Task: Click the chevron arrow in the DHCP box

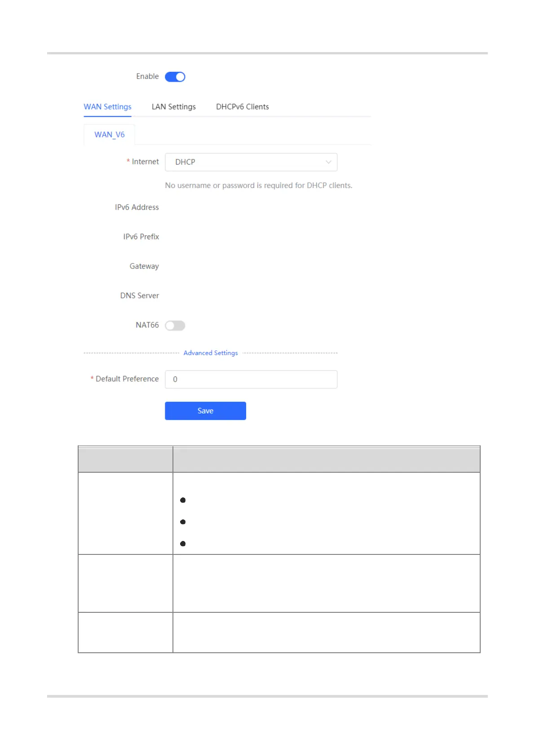Action: pos(328,162)
